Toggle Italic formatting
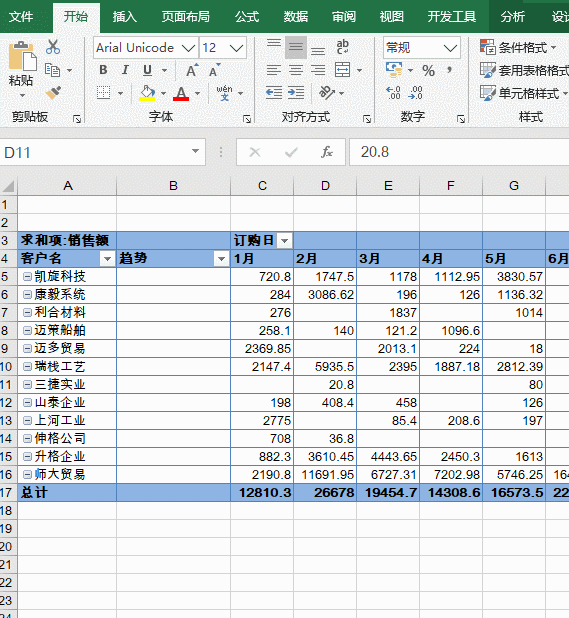The width and height of the screenshot is (569, 618). tap(125, 70)
